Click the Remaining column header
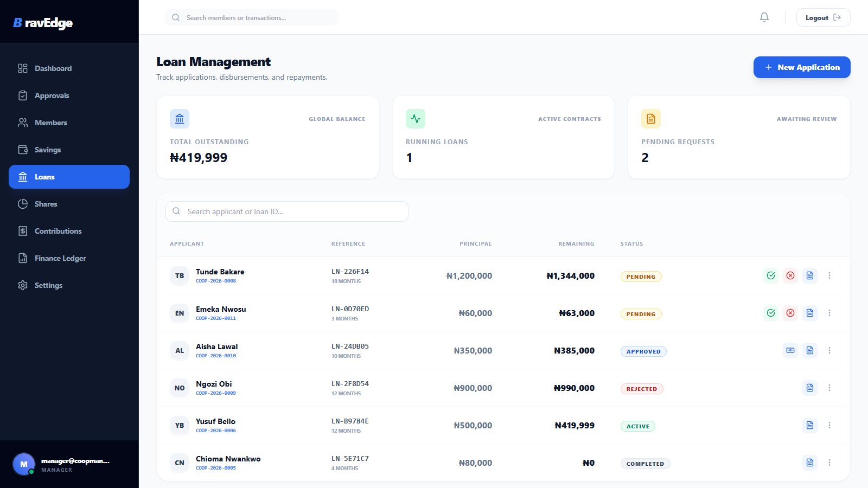 tap(576, 244)
